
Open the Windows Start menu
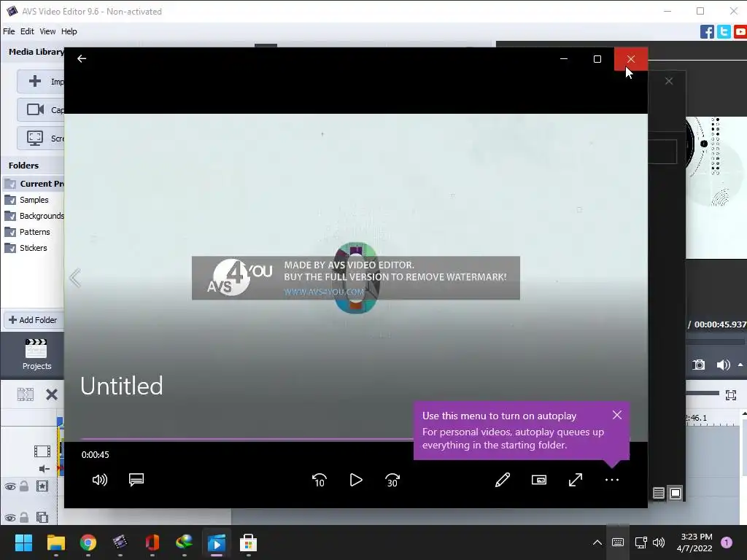(23, 542)
